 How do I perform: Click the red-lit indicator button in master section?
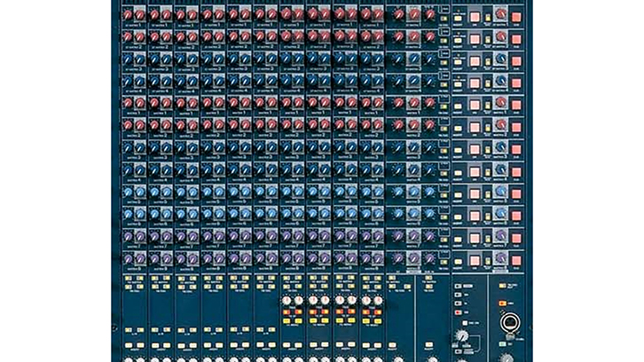click(x=458, y=312)
